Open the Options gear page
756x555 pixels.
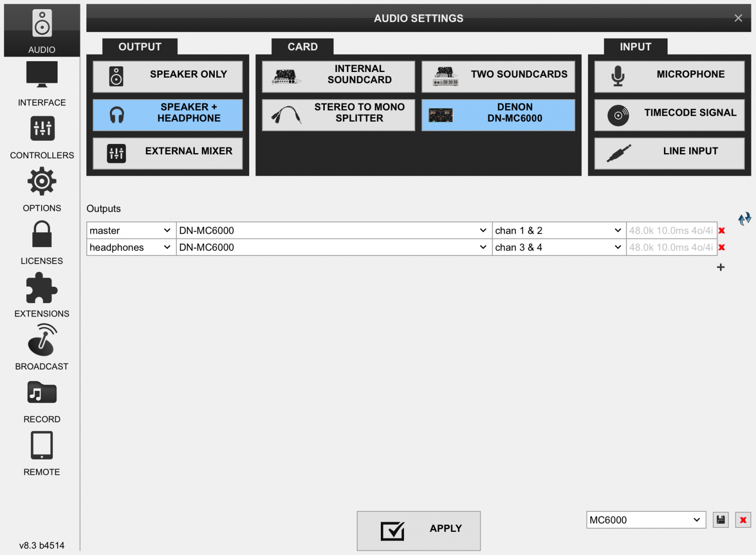42,190
